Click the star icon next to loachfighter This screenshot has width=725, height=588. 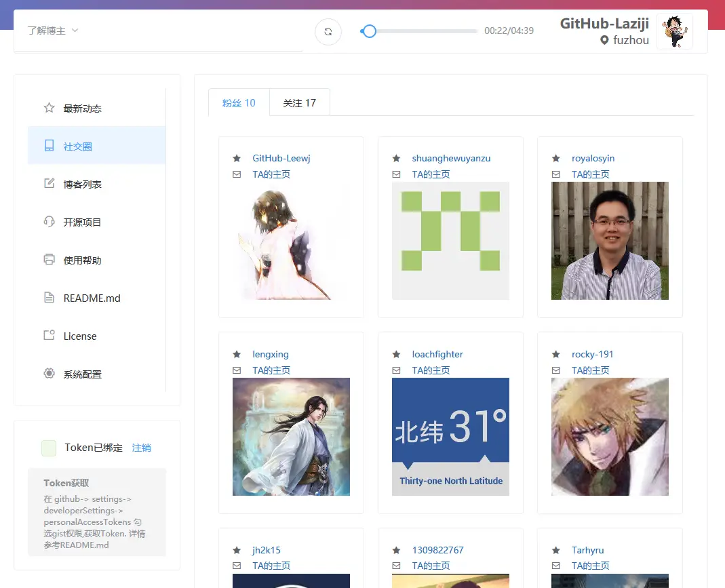tap(396, 355)
